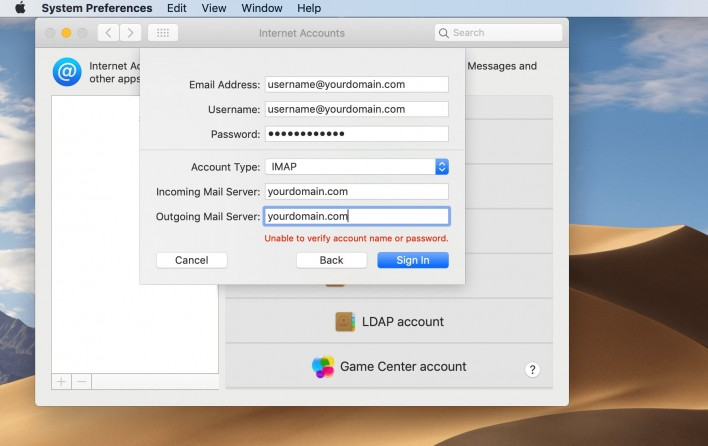This screenshot has width=708, height=446.
Task: Select the Game Center account icon
Action: (323, 367)
